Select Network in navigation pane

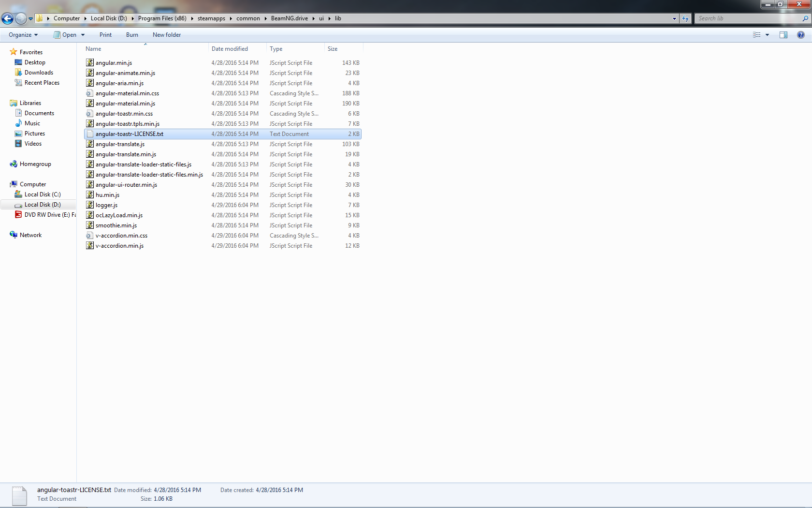coord(30,235)
